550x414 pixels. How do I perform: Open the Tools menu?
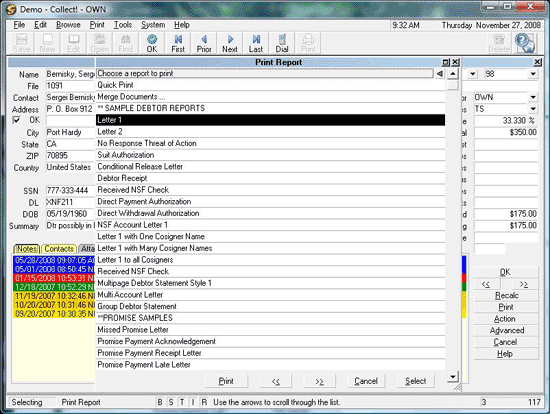[x=123, y=25]
